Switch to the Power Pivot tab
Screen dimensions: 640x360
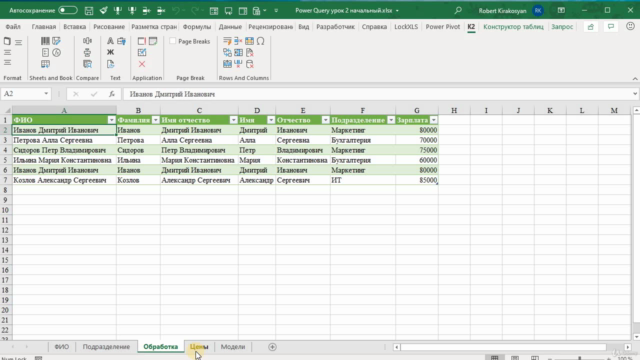[443, 27]
